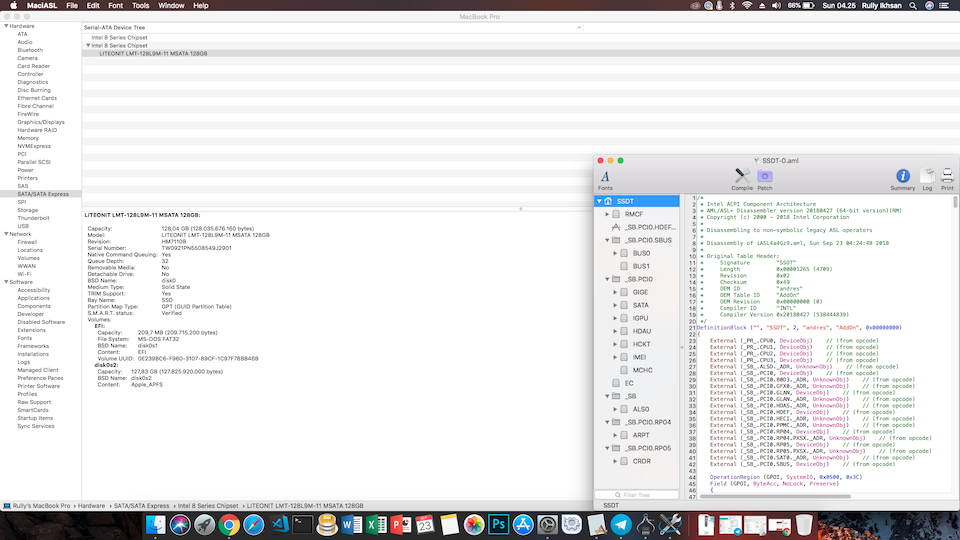960x540 pixels.
Task: Collapse the Hardware section in sidebar
Action: click(x=5, y=25)
